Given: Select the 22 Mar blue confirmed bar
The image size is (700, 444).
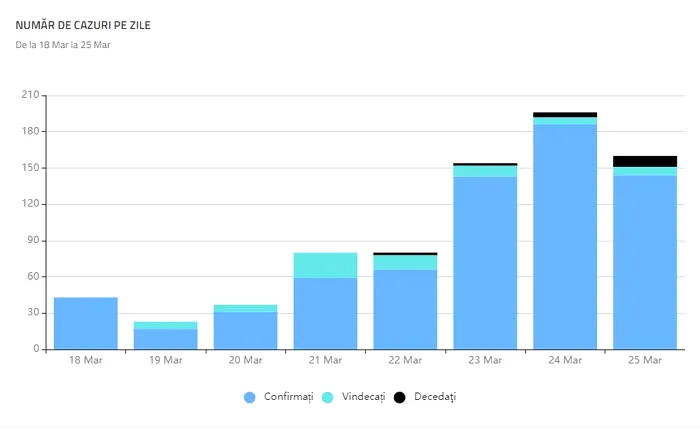Looking at the screenshot, I should pyautogui.click(x=405, y=309).
